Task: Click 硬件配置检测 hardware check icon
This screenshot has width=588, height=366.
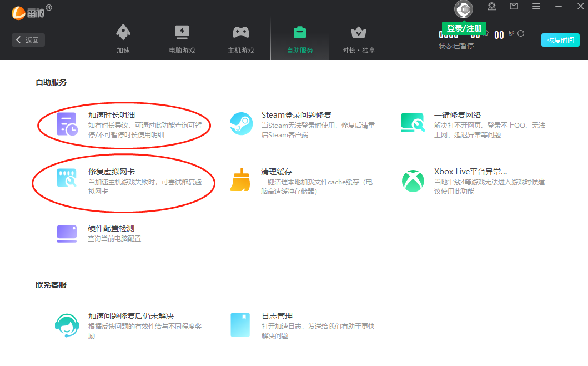Action: 67,233
